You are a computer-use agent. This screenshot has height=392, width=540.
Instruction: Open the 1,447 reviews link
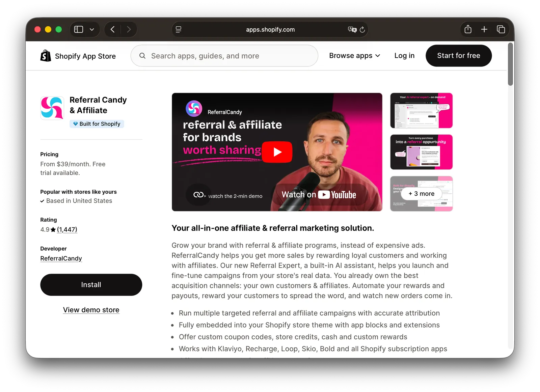pos(67,229)
